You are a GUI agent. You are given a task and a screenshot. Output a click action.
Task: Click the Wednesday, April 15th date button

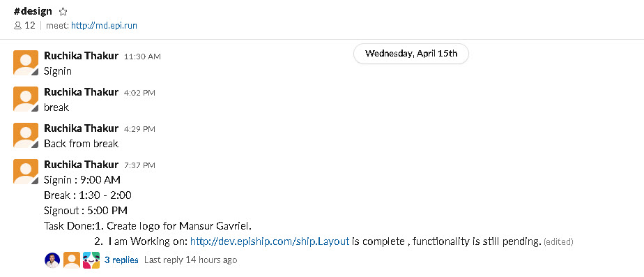tap(411, 54)
